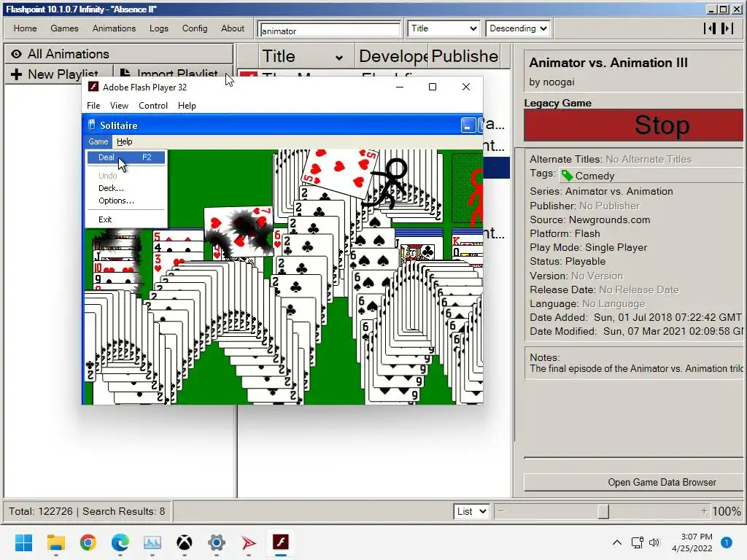
Task: Minimize the inner Solitaire window
Action: [468, 125]
